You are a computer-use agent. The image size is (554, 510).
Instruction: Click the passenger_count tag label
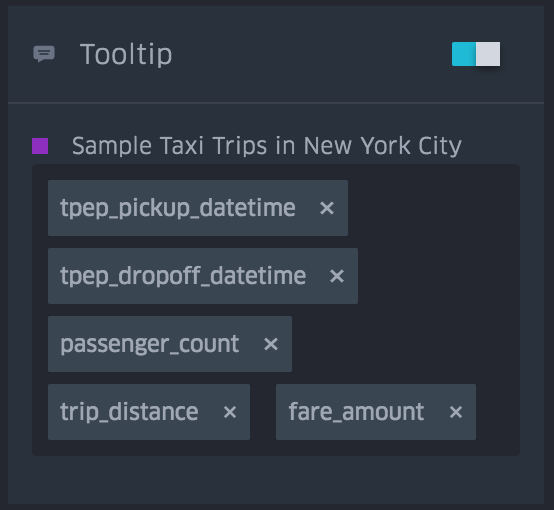150,344
